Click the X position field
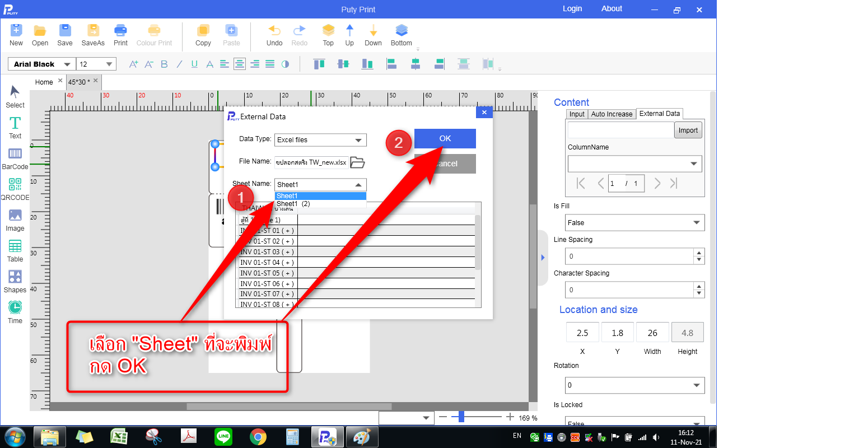This screenshot has width=868, height=448. point(582,333)
